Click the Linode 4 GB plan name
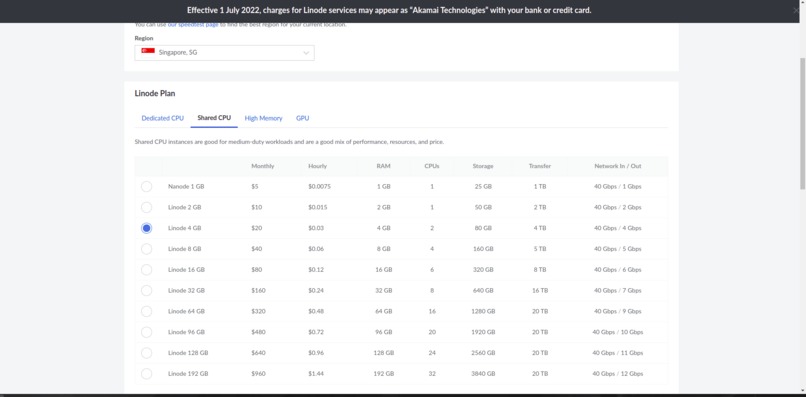 185,228
